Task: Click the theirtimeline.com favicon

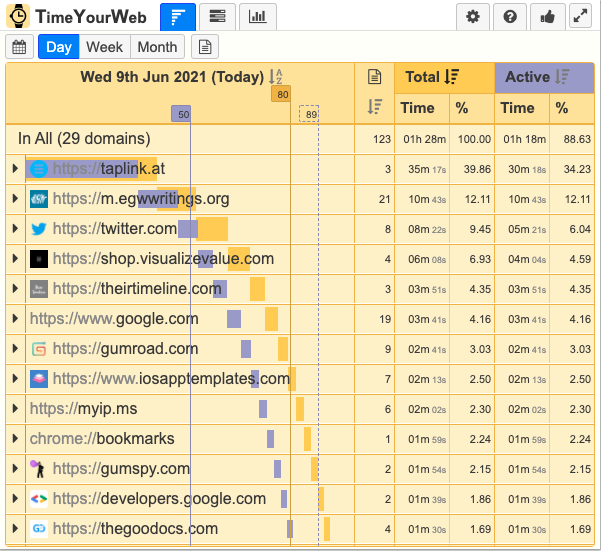Action: pyautogui.click(x=39, y=289)
